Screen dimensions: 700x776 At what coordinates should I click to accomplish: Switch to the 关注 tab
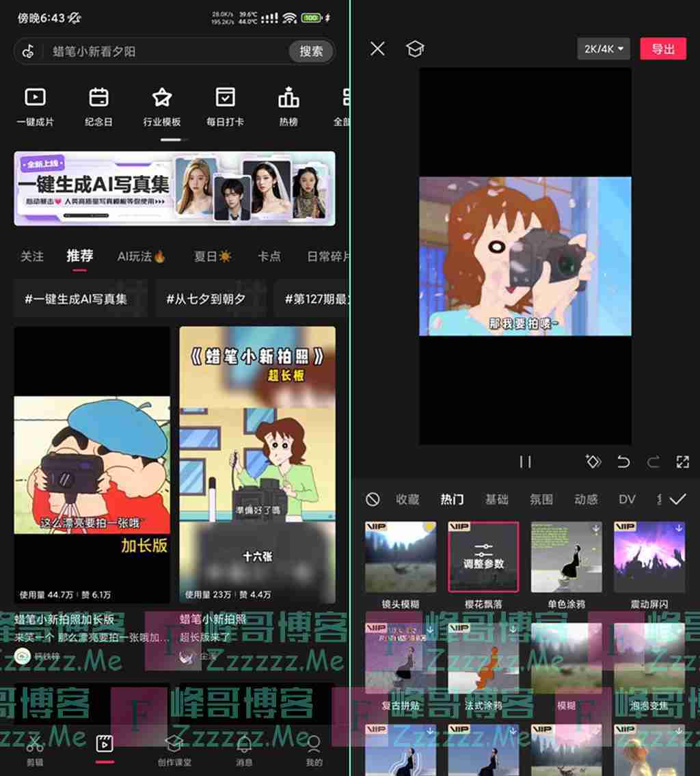pyautogui.click(x=31, y=256)
